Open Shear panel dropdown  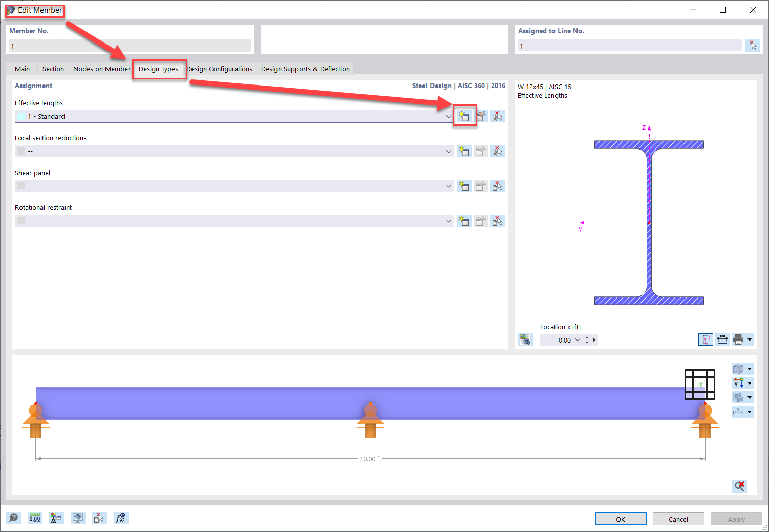tap(448, 186)
